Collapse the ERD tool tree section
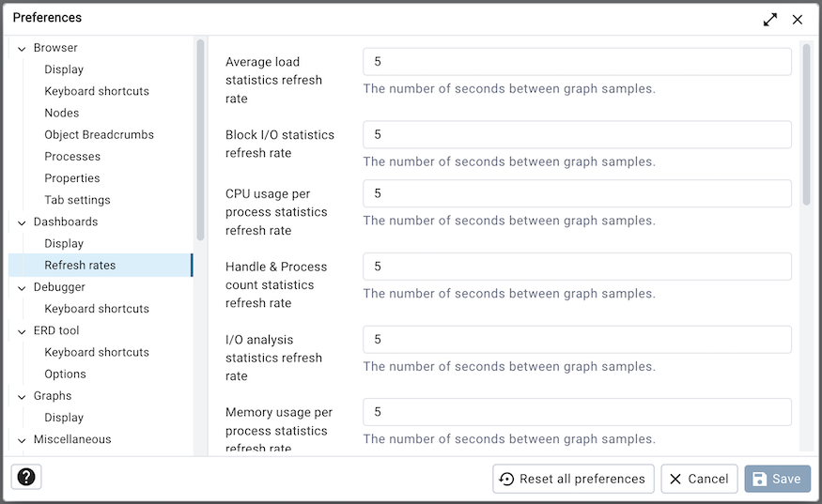Image resolution: width=822 pixels, height=504 pixels. [x=22, y=331]
